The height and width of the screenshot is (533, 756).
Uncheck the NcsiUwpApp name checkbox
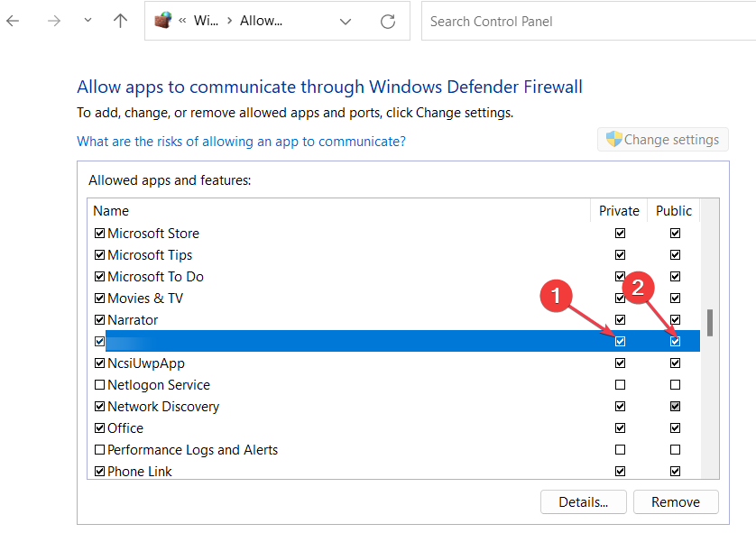click(99, 363)
